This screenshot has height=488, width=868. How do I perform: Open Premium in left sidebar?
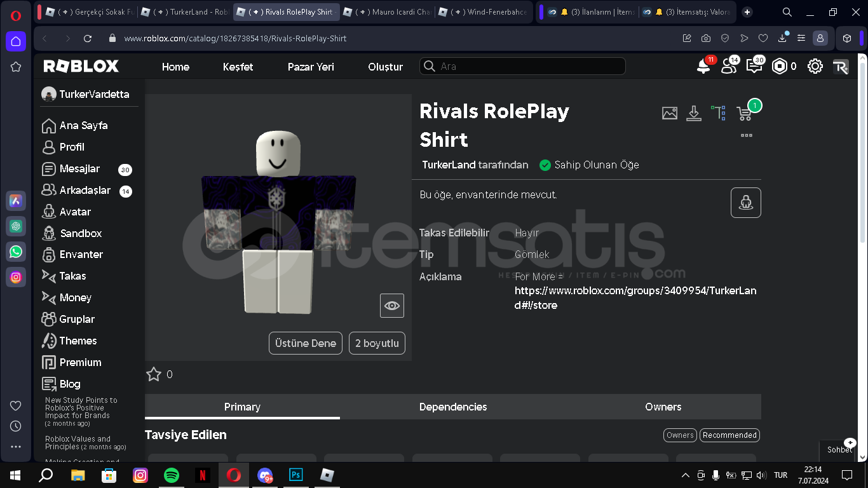click(72, 362)
